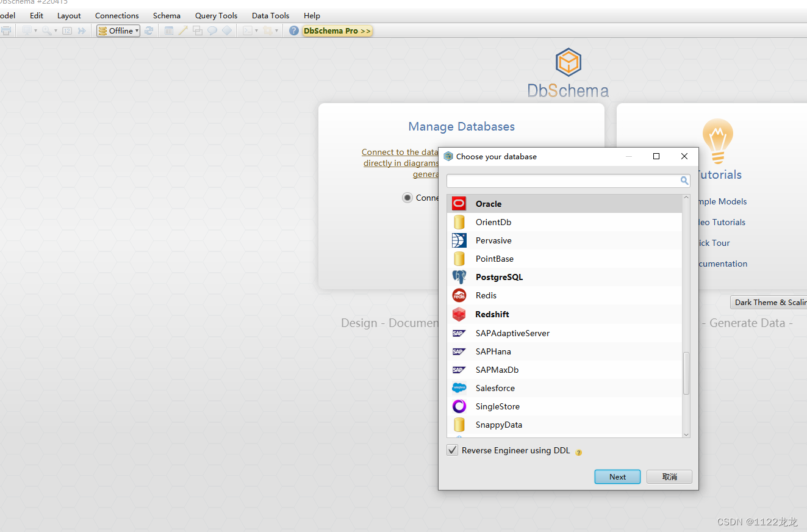Select OrientDb in the database list
The image size is (807, 532).
(x=564, y=222)
